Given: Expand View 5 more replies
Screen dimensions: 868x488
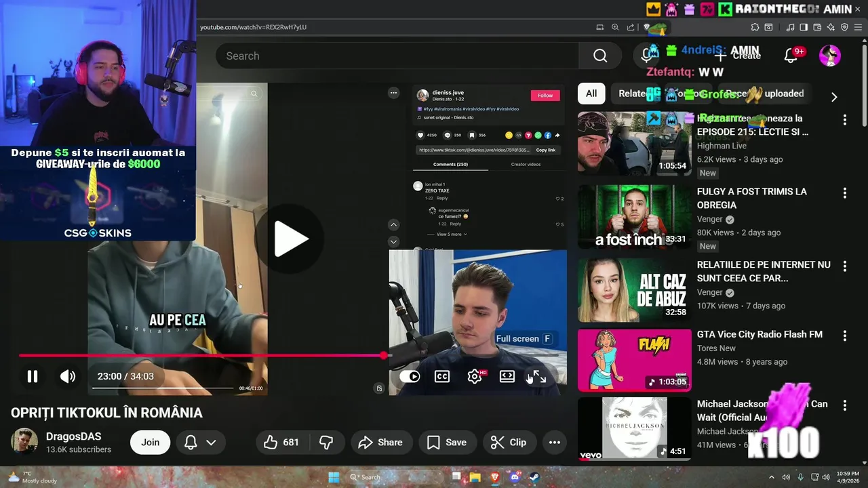Looking at the screenshot, I should click(x=450, y=234).
